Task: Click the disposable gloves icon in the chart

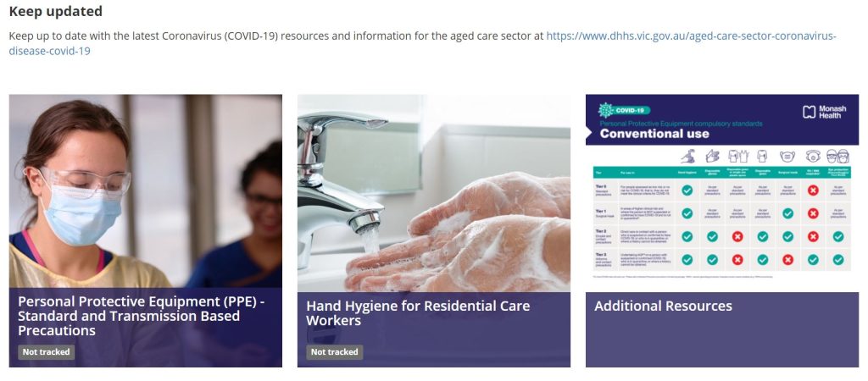Action: (x=712, y=157)
